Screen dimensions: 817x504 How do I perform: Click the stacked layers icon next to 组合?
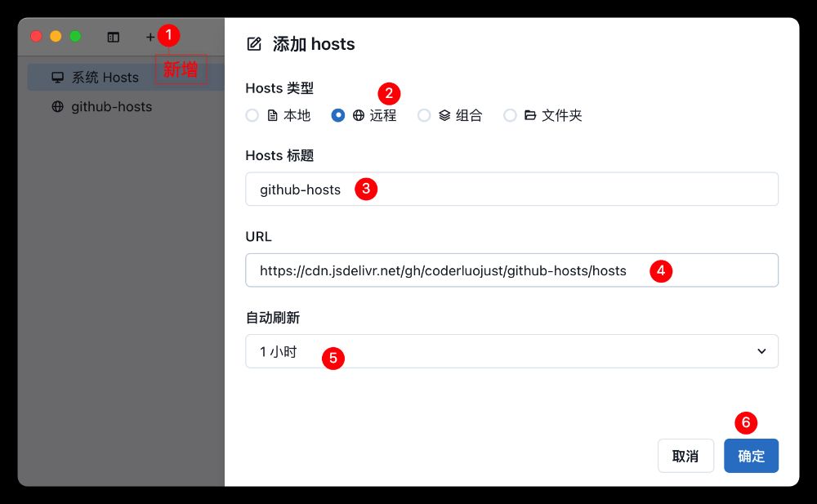444,115
